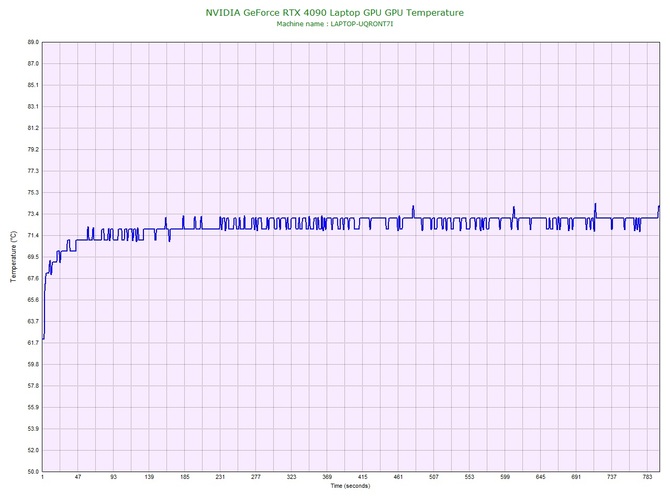Click the 65.6 y-axis value
670x503 pixels.
[33, 300]
